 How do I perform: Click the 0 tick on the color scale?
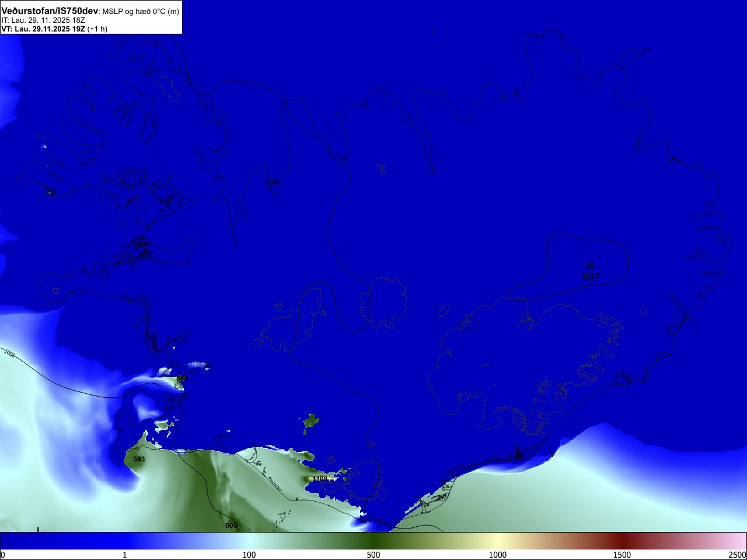3,555
